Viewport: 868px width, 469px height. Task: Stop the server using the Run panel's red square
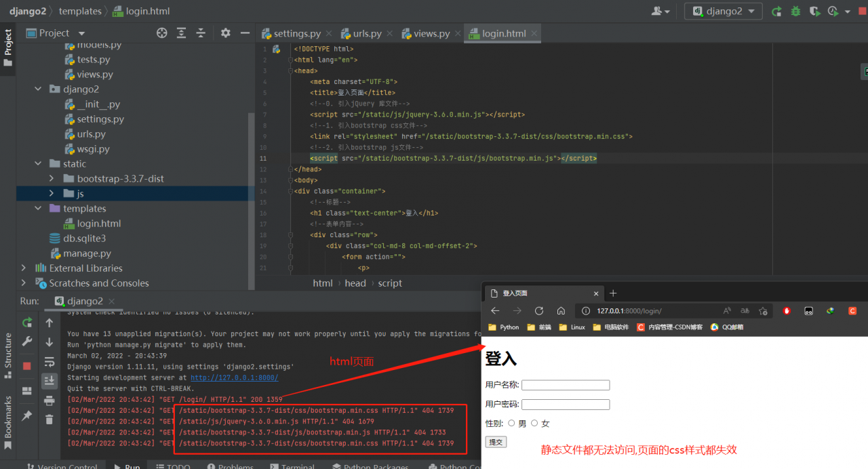[27, 366]
